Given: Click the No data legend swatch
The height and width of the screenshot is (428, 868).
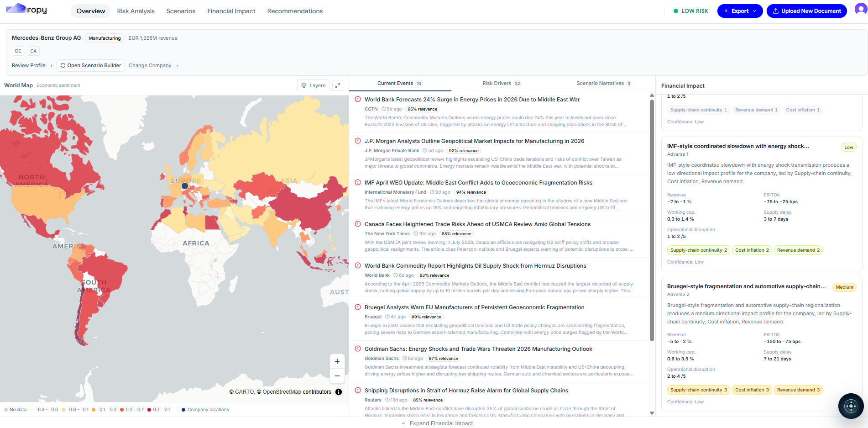Looking at the screenshot, I should click(6, 410).
